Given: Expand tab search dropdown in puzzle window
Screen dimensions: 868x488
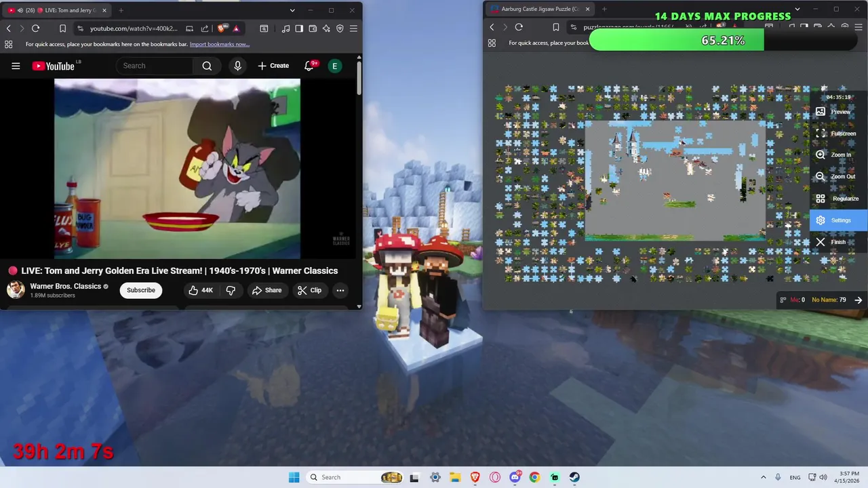Looking at the screenshot, I should (797, 9).
